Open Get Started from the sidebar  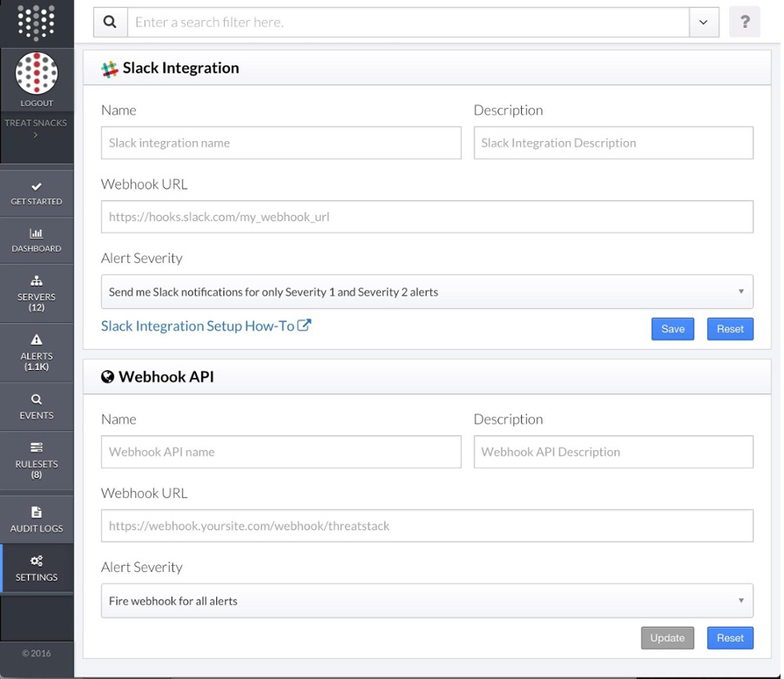coord(37,194)
